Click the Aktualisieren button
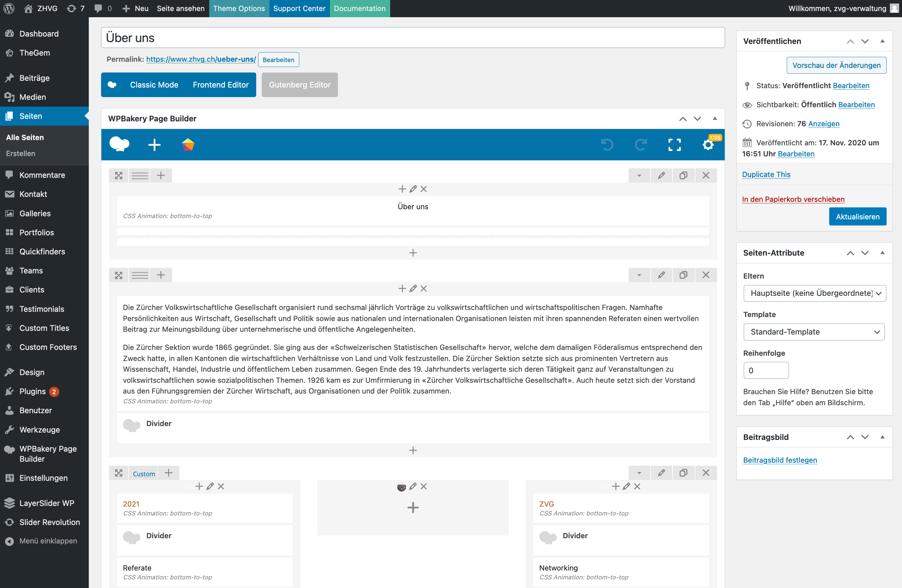The width and height of the screenshot is (902, 588). pyautogui.click(x=857, y=217)
